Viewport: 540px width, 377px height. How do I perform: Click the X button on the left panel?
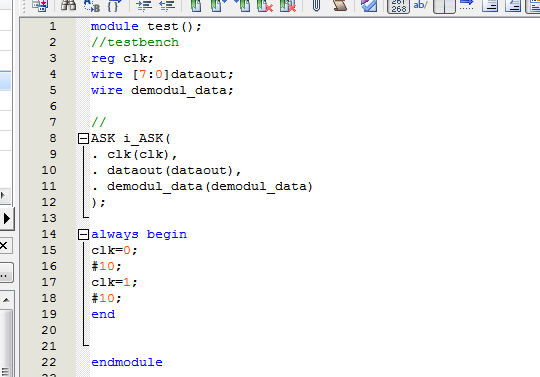tap(4, 245)
